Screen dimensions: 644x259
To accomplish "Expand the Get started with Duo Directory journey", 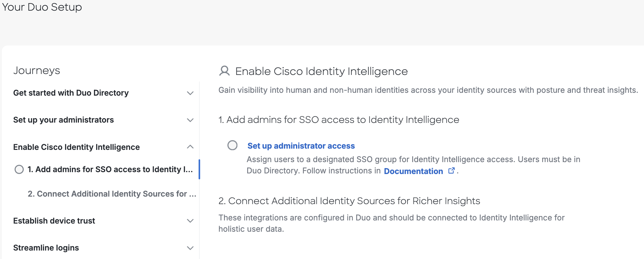I will (190, 93).
